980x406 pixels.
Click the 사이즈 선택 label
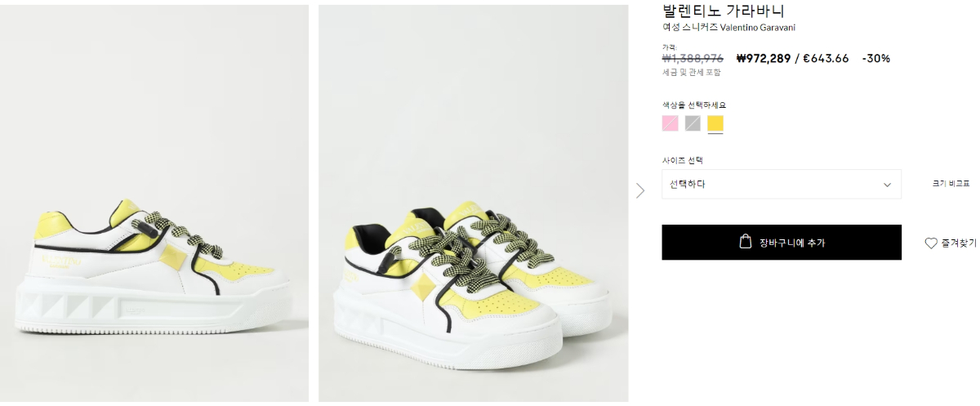tap(683, 160)
